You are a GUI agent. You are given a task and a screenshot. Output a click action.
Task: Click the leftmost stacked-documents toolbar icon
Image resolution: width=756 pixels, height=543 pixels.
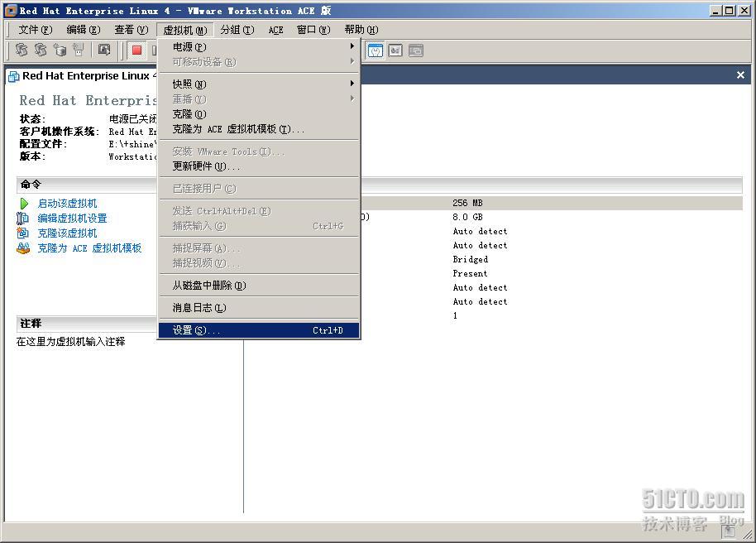point(22,50)
